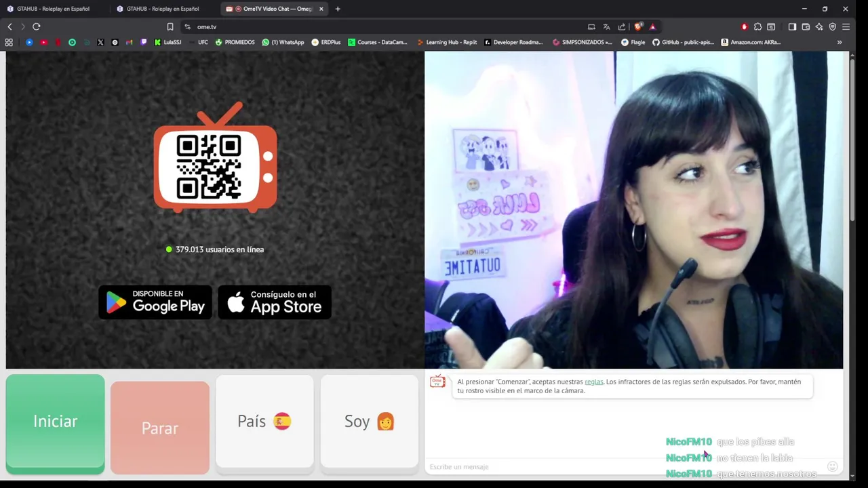Screen dimensions: 868x488
Task: Click the OmeTV QR code logo
Action: click(215, 158)
